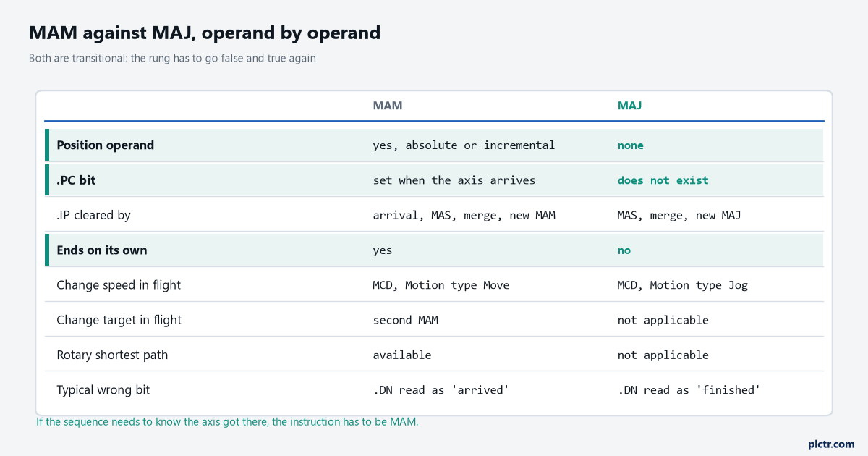The image size is (868, 456).
Task: Click the title 'MAM against MAJ, operand by operand'
Action: (205, 33)
